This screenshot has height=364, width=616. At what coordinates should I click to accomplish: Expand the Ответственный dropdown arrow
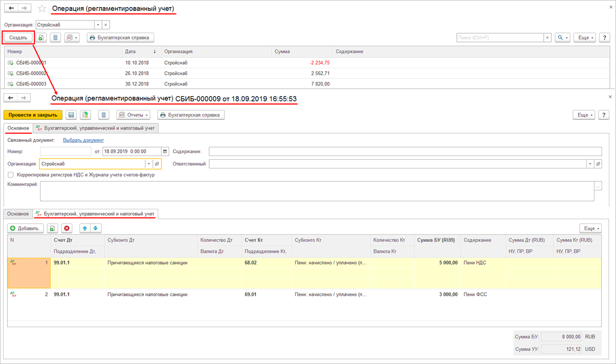click(590, 164)
